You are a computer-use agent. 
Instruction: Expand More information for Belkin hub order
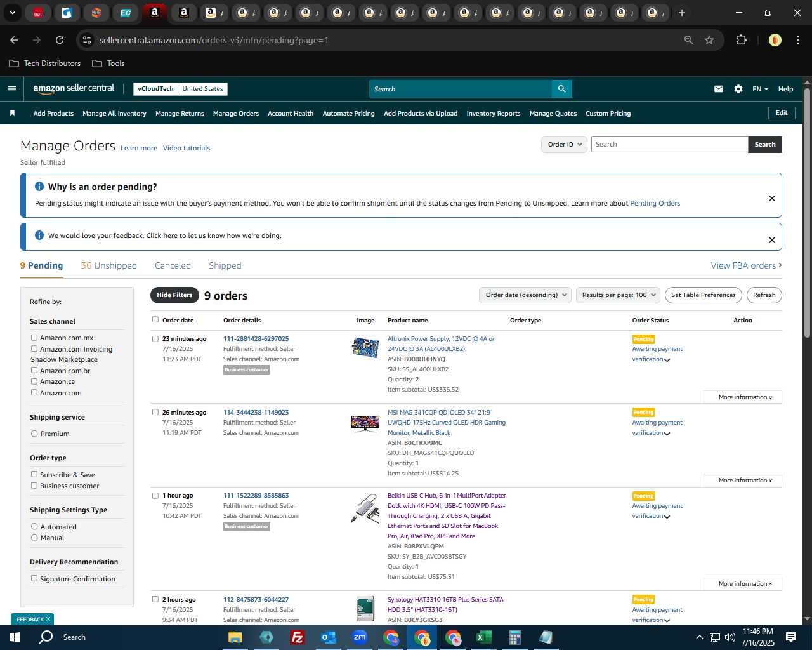[743, 584]
